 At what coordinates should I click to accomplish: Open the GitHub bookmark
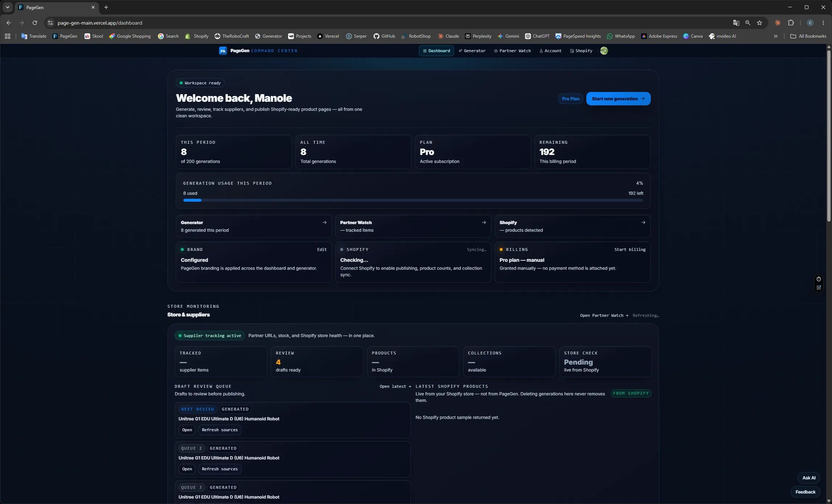(384, 36)
